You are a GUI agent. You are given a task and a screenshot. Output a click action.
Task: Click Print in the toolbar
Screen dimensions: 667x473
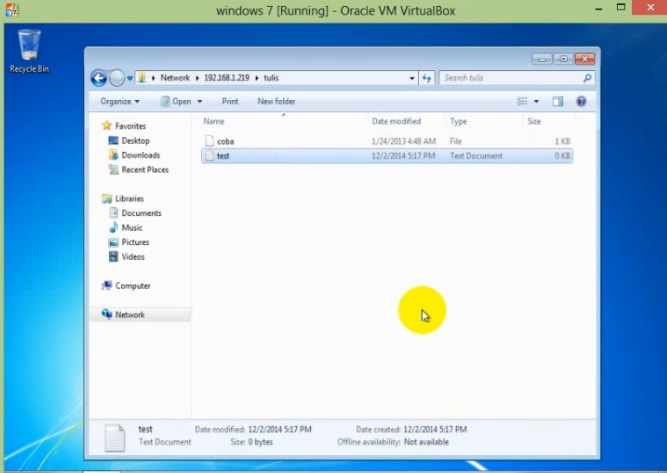pyautogui.click(x=230, y=101)
